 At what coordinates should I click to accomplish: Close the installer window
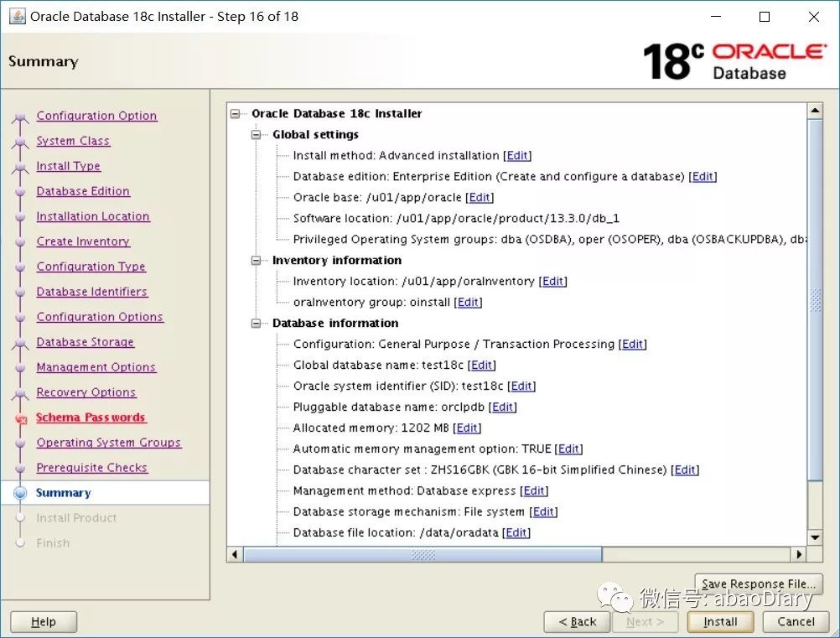point(814,17)
